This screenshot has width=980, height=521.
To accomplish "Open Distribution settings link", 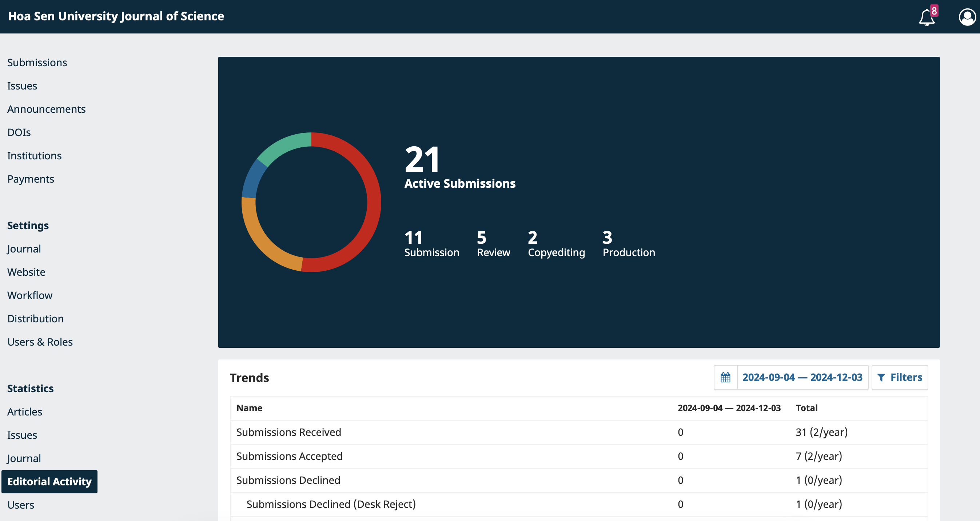I will tap(35, 318).
